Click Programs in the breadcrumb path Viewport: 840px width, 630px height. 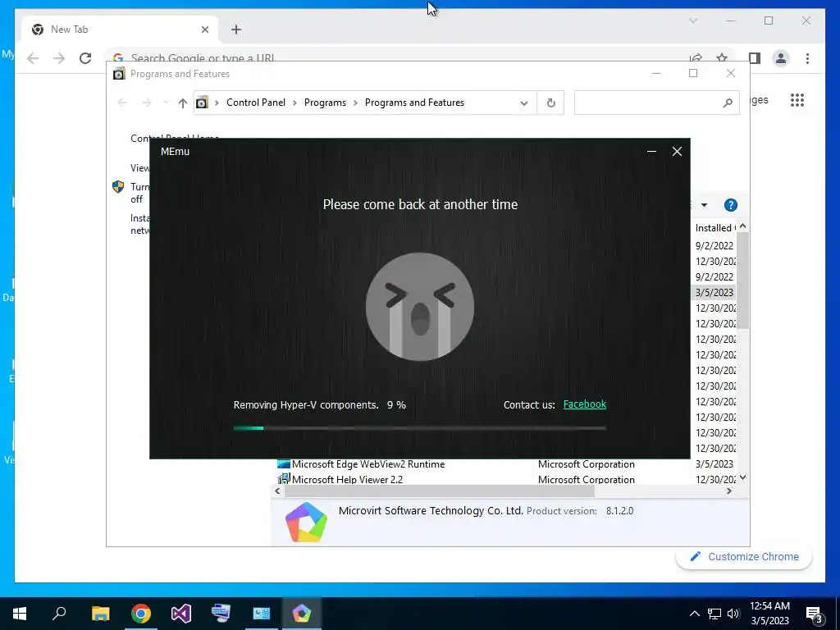(x=325, y=103)
